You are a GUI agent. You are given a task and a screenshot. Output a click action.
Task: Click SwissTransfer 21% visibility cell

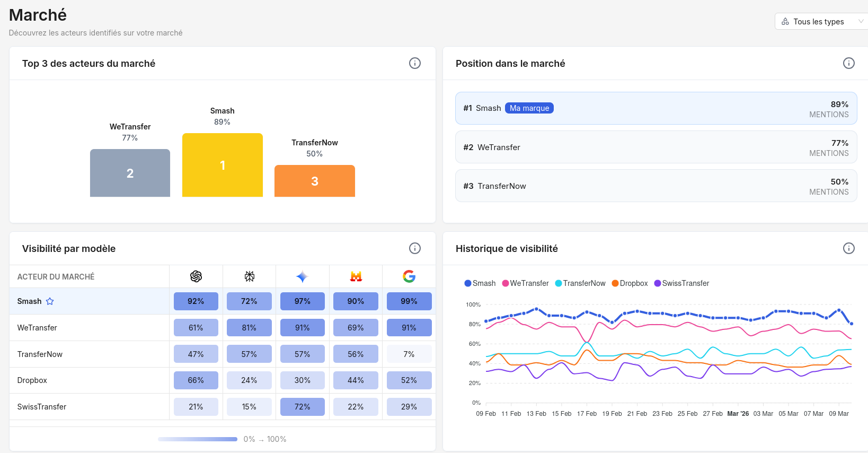(196, 407)
